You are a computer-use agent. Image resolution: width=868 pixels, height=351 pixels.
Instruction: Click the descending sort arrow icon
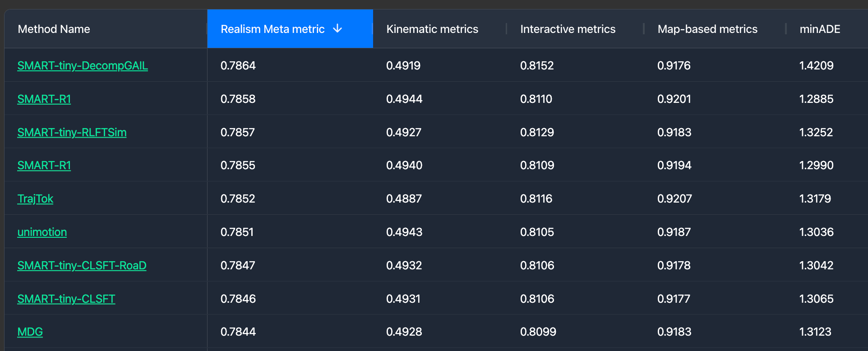pos(337,29)
